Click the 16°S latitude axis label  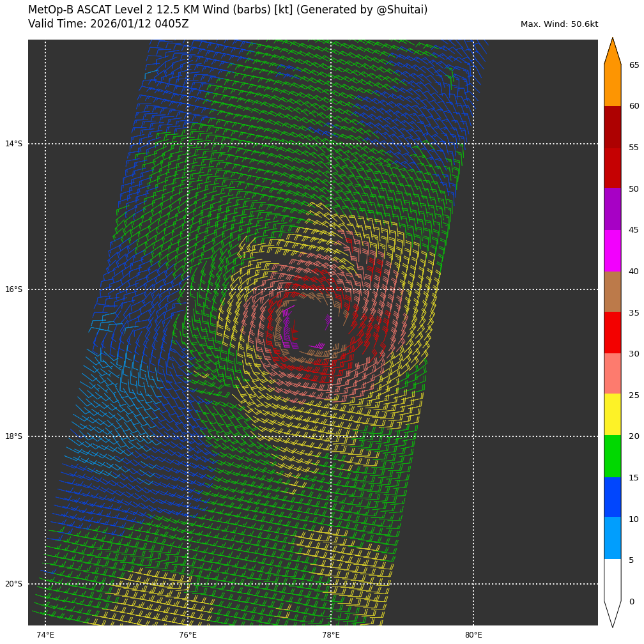[x=13, y=289]
